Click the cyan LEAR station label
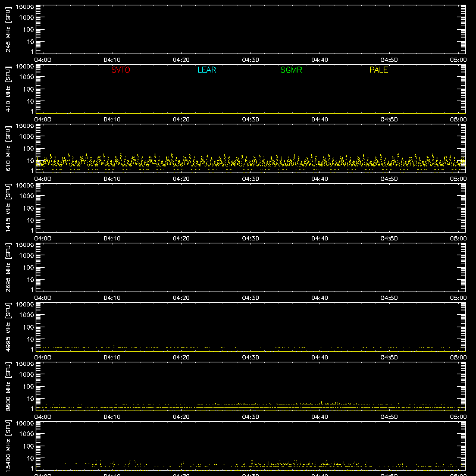 [x=206, y=70]
